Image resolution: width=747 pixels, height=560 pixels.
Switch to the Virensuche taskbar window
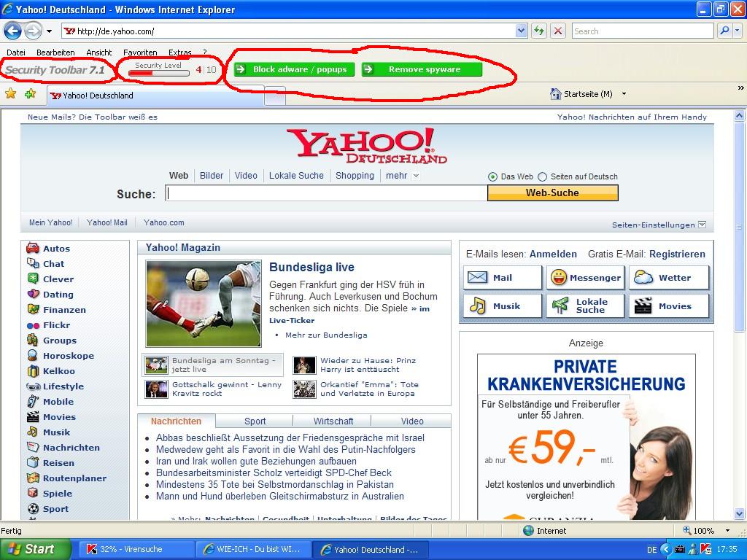tap(136, 549)
